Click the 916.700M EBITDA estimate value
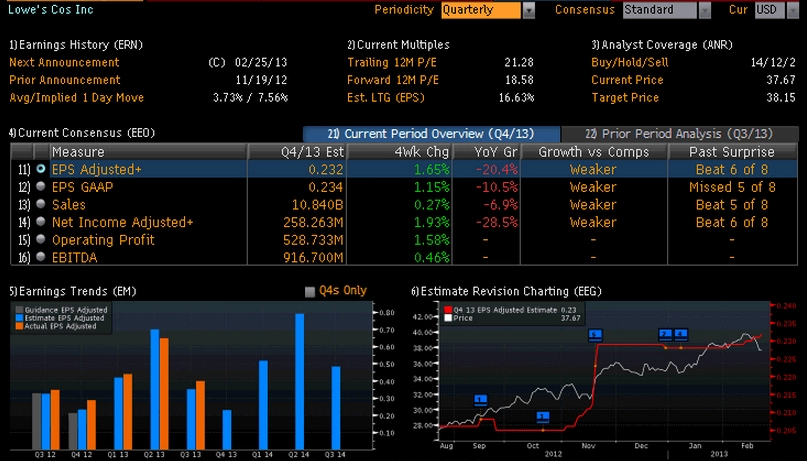Screen dimensions: 807x461 point(313,257)
